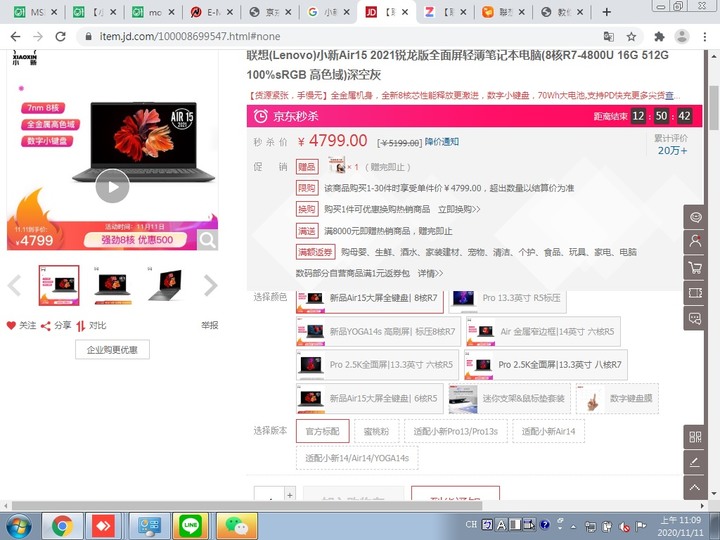Switch to the Google search tab
The height and width of the screenshot is (540, 720).
pos(328,12)
